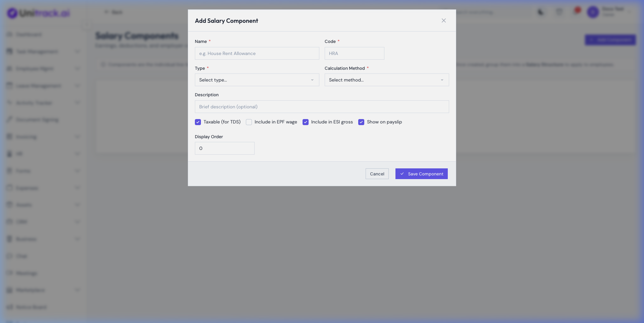Image resolution: width=644 pixels, height=323 pixels.
Task: Disable Show on payslip
Action: point(361,122)
